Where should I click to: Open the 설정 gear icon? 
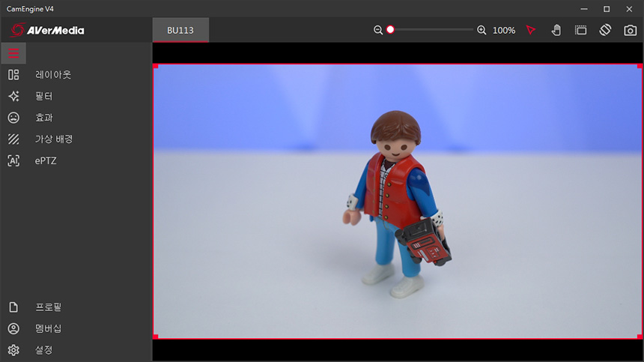pyautogui.click(x=13, y=350)
